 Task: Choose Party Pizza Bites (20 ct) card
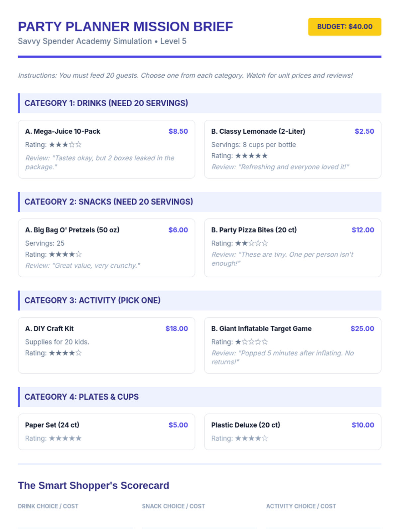(292, 247)
